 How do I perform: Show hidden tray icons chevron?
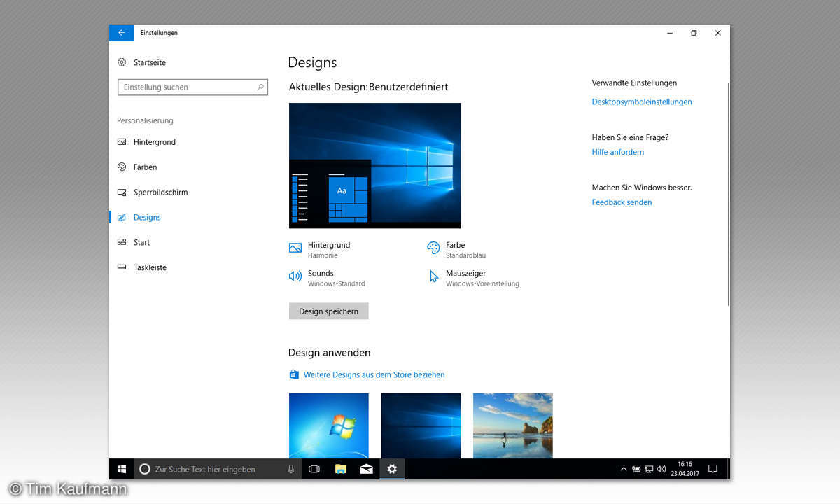(624, 469)
